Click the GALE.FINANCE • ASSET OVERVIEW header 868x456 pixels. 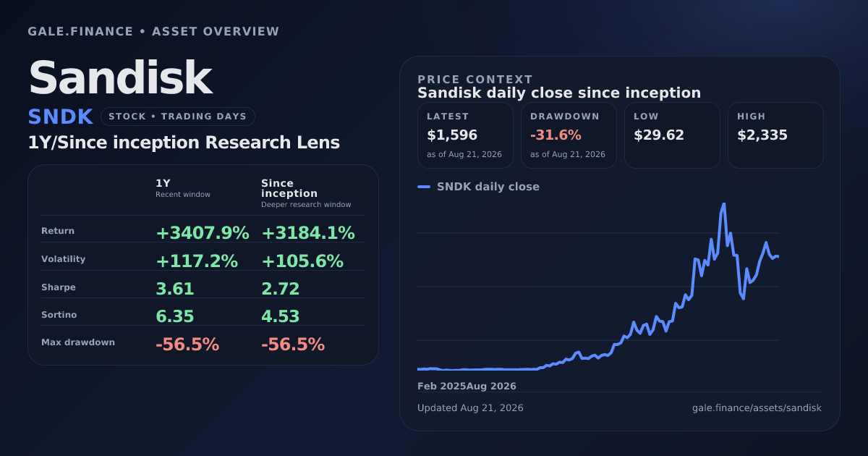153,31
